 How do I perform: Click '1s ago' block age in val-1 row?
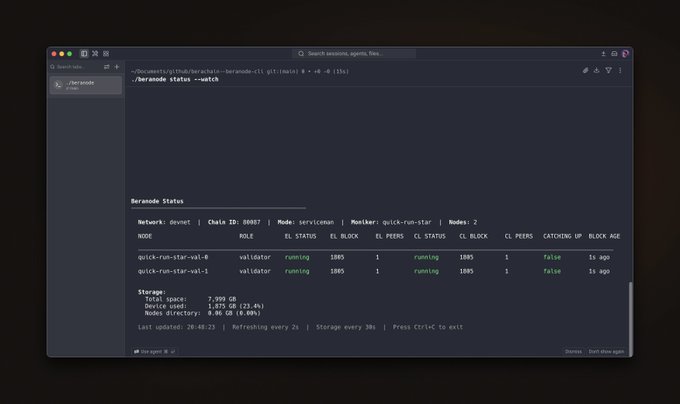click(x=599, y=271)
